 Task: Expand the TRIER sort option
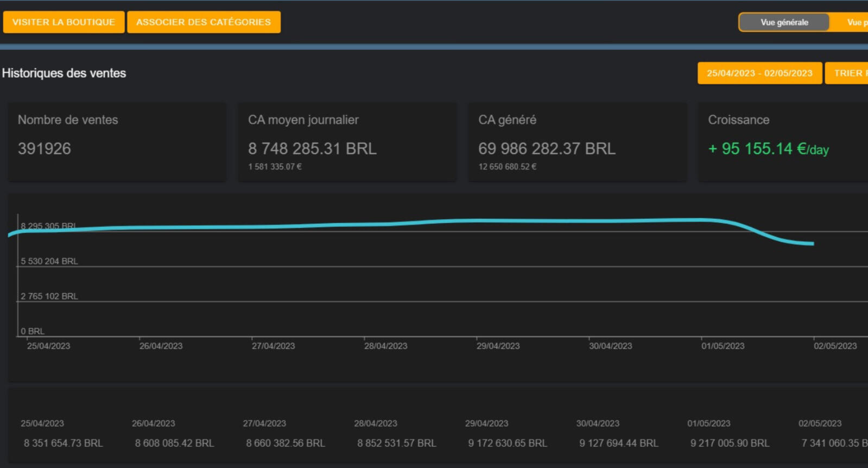point(849,73)
